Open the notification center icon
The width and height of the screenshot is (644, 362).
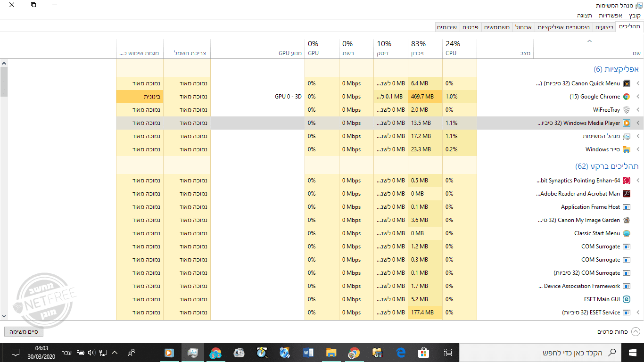click(15, 353)
